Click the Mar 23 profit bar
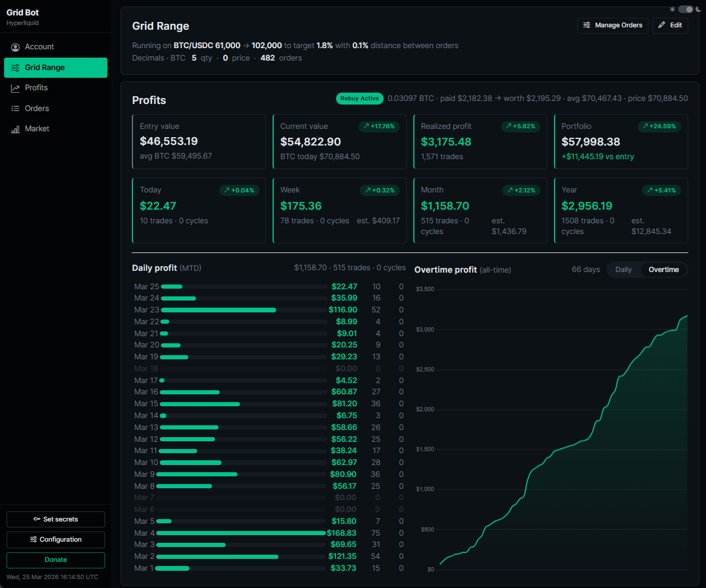Image resolution: width=706 pixels, height=588 pixels. (x=219, y=309)
